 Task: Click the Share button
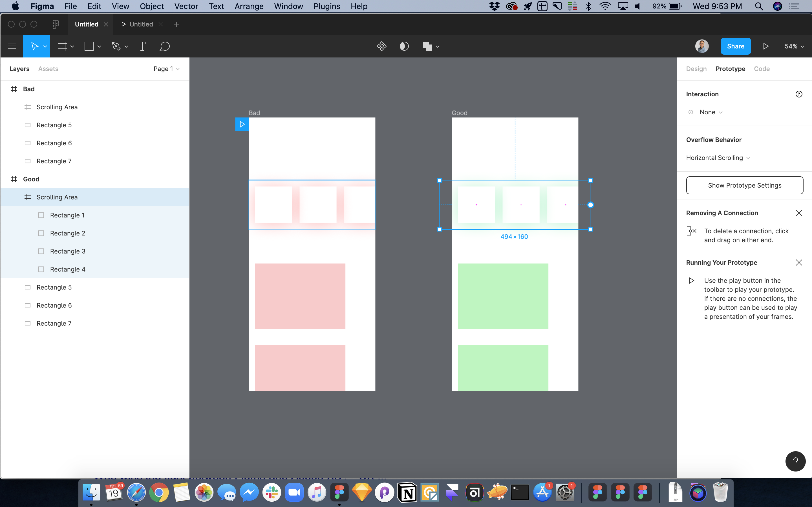[735, 46]
